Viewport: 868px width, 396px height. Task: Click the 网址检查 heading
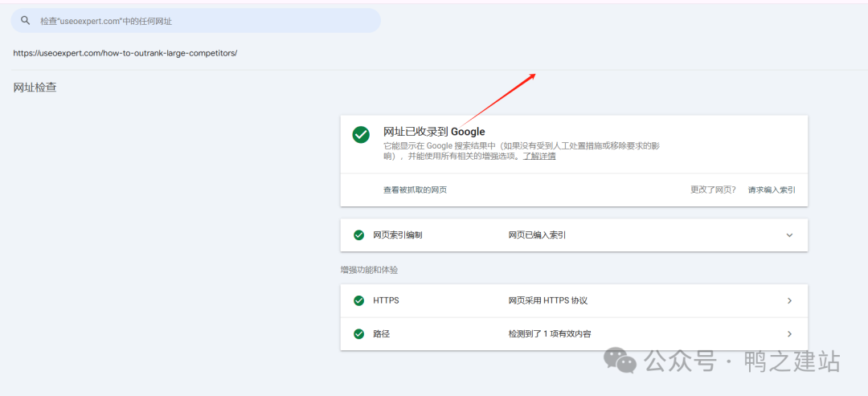point(35,88)
